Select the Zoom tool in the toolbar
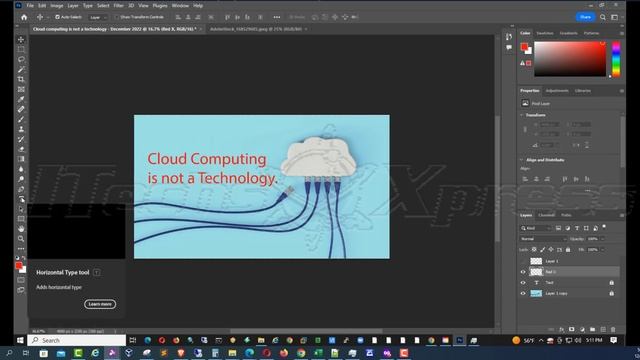The width and height of the screenshot is (640, 360). pyautogui.click(x=21, y=239)
